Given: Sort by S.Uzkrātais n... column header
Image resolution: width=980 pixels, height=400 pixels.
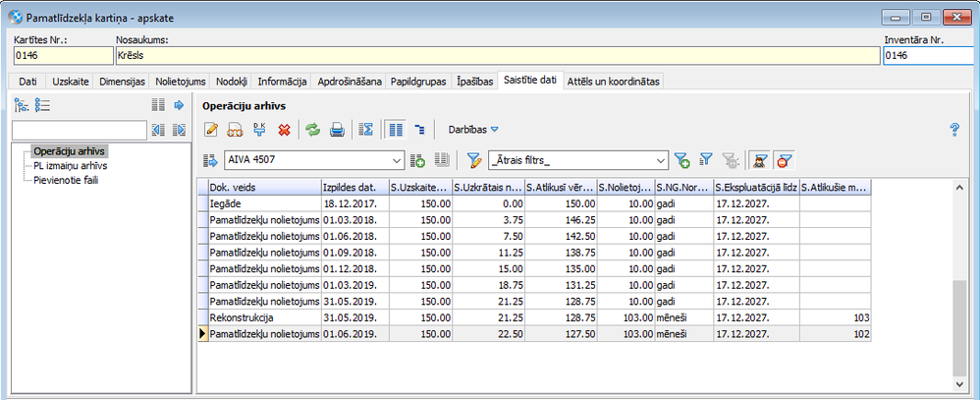Looking at the screenshot, I should pos(489,187).
